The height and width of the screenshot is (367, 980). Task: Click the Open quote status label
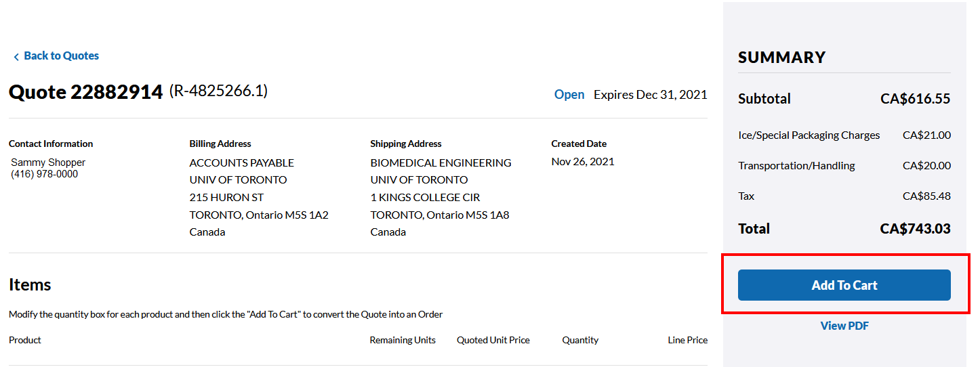pyautogui.click(x=569, y=94)
